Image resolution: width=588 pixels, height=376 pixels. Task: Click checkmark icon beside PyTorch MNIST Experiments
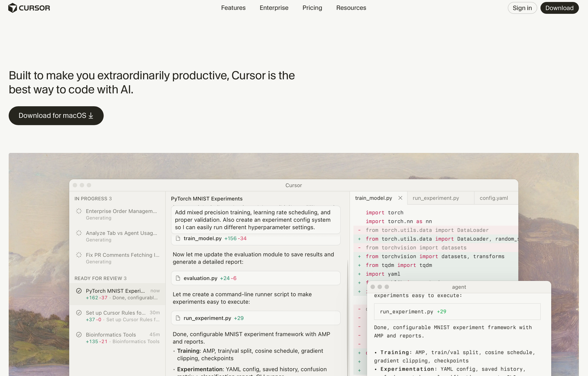79,291
